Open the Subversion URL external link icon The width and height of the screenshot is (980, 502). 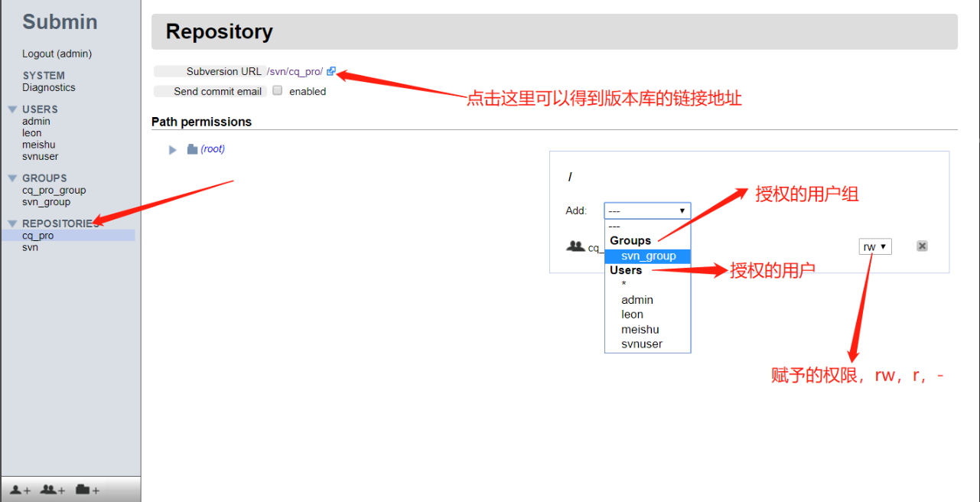tap(331, 70)
